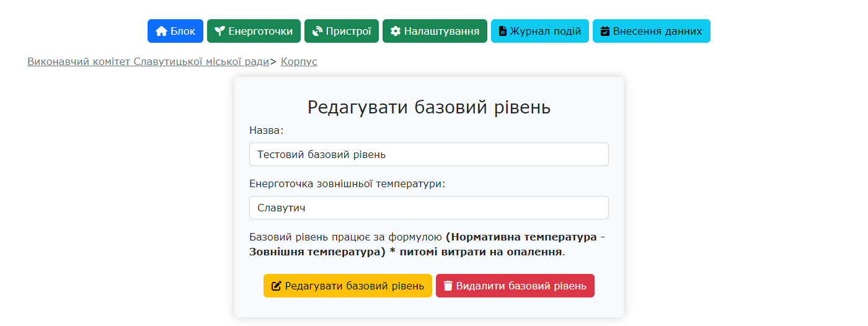
Task: Click the satellite dish icon on Пристрої
Action: 317,31
